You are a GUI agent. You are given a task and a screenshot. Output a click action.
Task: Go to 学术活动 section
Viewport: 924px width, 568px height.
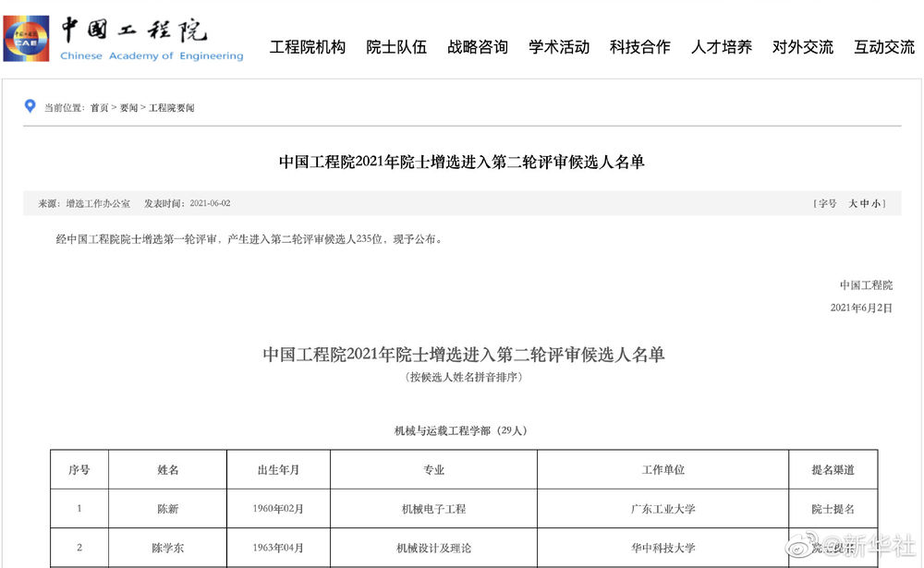pos(559,47)
